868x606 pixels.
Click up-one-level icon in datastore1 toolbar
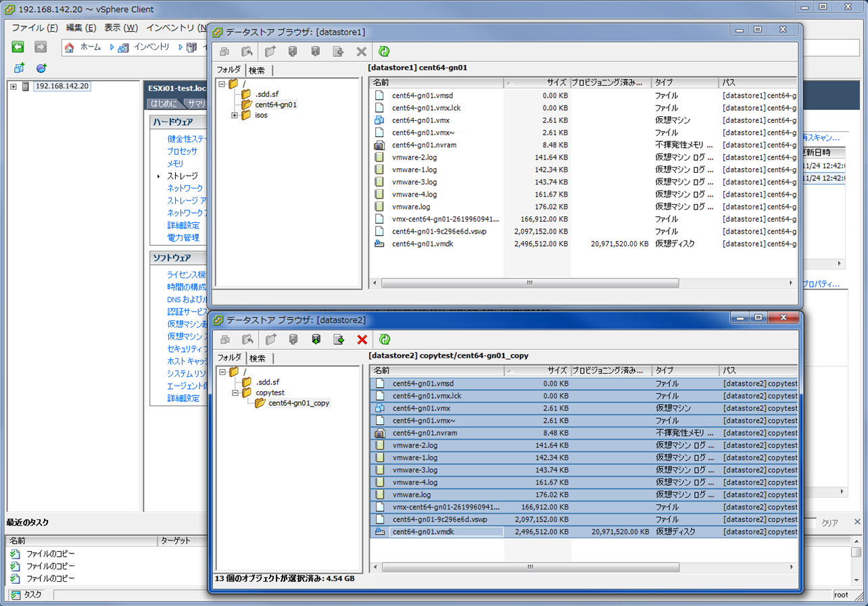(247, 51)
